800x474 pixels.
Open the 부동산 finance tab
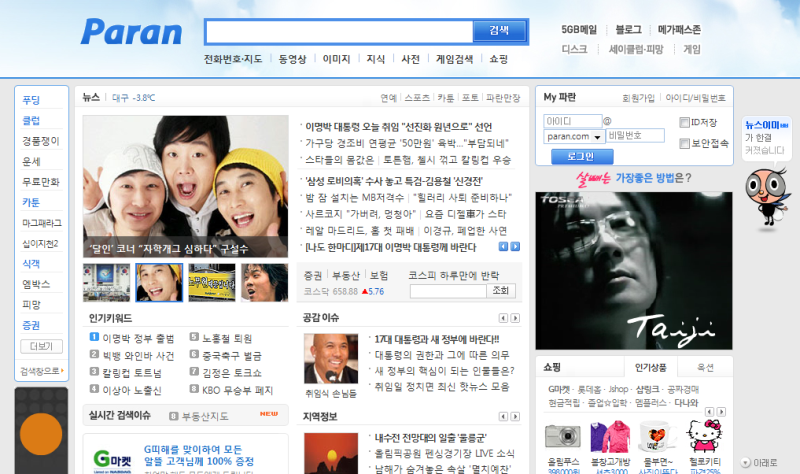coord(346,276)
